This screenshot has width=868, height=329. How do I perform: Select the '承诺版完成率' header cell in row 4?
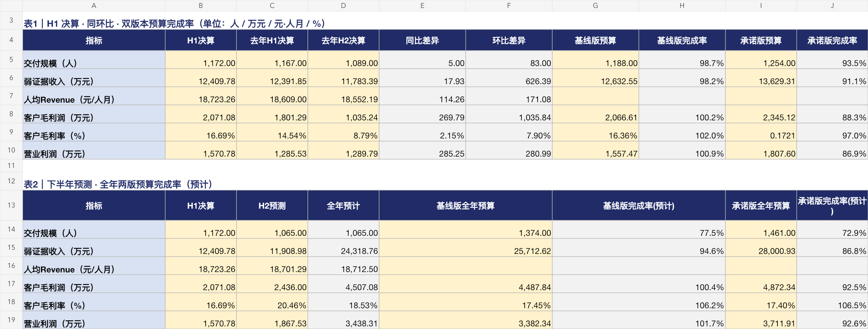pyautogui.click(x=832, y=40)
